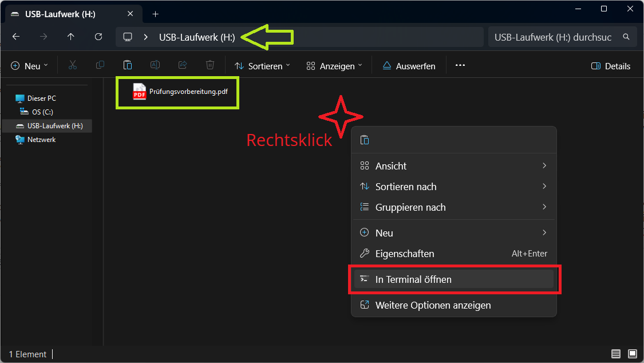Add a new tab with plus icon
The image size is (644, 363).
coord(155,14)
